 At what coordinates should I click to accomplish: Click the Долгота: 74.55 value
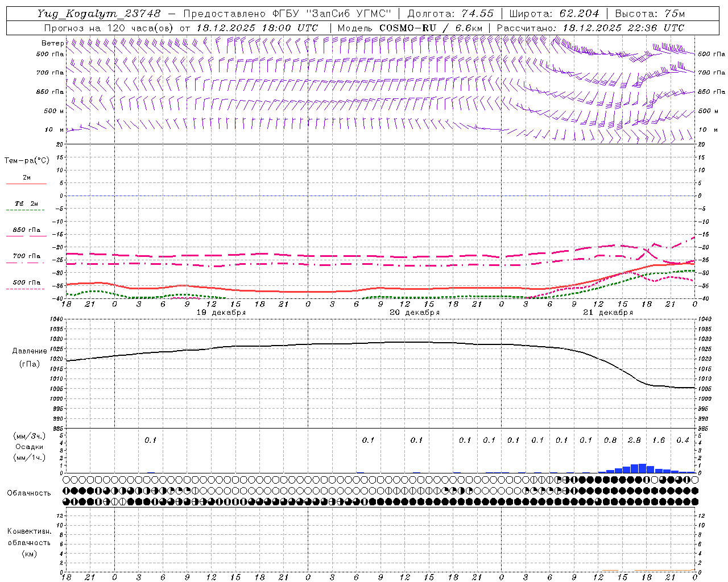(x=450, y=13)
